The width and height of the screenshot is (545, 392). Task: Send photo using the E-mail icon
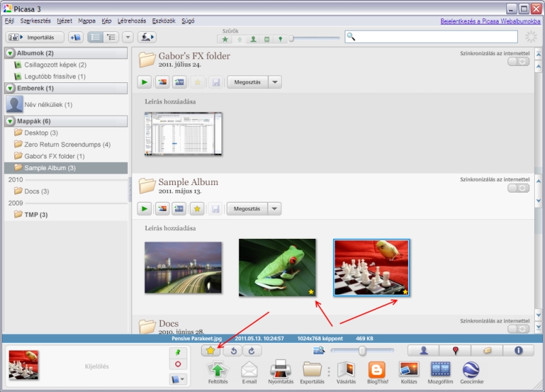249,372
